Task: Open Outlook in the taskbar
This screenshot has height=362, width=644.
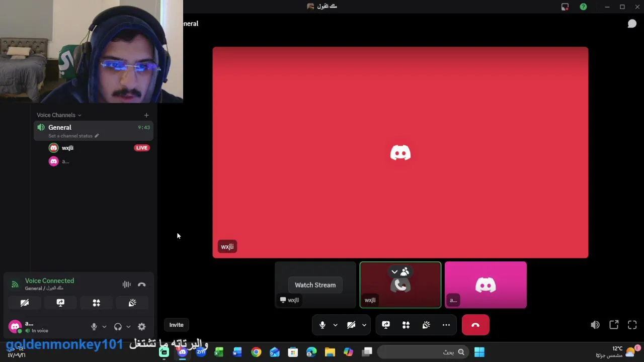Action: coord(275,352)
